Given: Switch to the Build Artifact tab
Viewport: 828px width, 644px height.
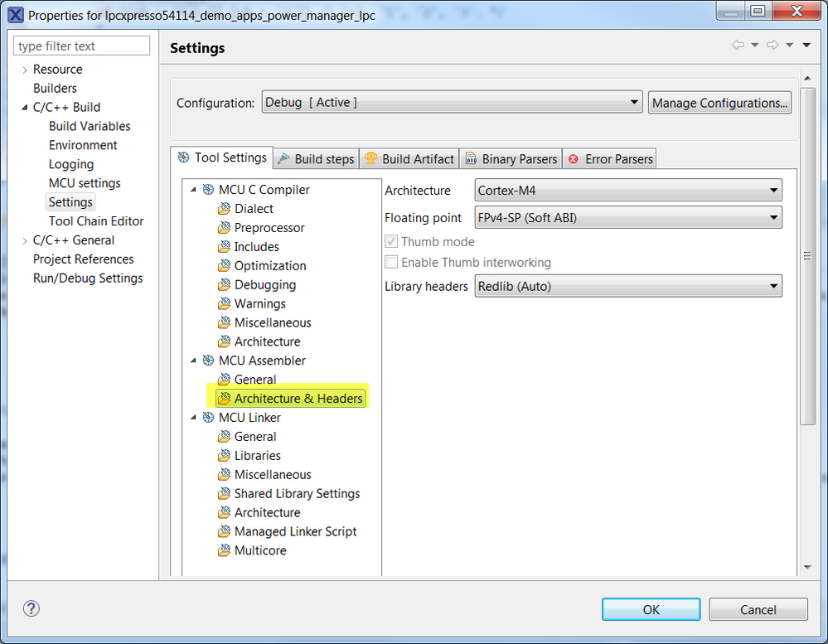Looking at the screenshot, I should tap(409, 158).
